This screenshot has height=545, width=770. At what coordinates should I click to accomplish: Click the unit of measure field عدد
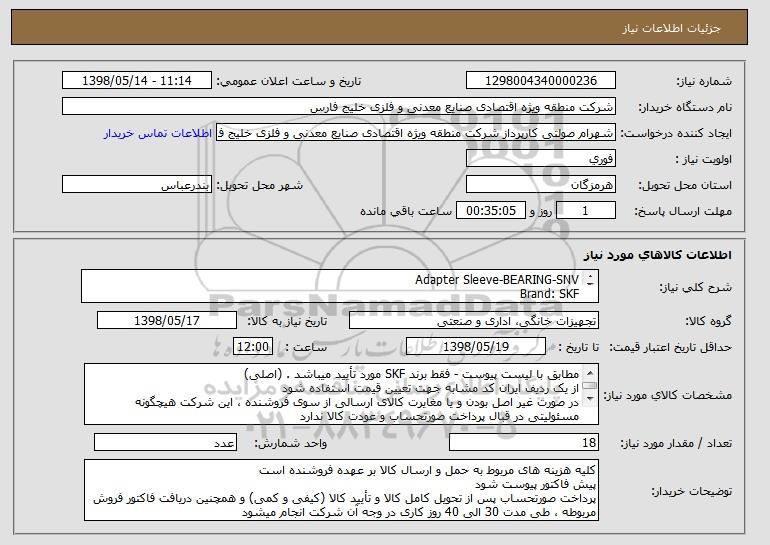(x=165, y=442)
